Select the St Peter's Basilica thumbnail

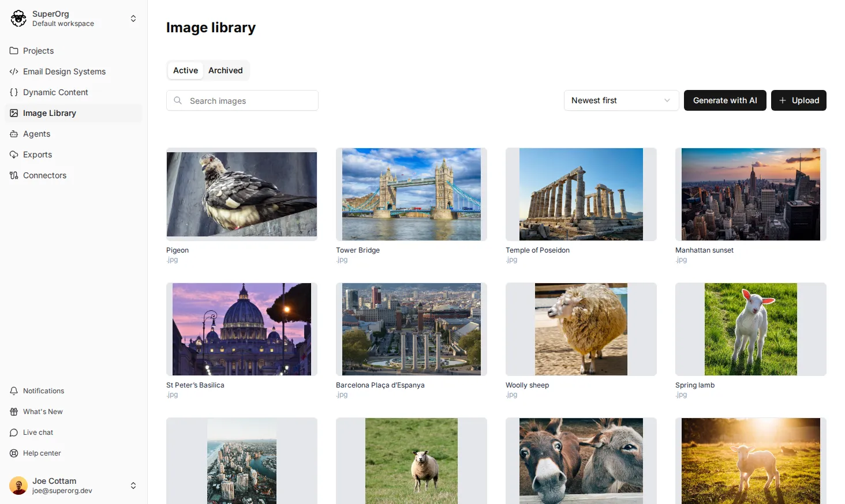tap(242, 329)
